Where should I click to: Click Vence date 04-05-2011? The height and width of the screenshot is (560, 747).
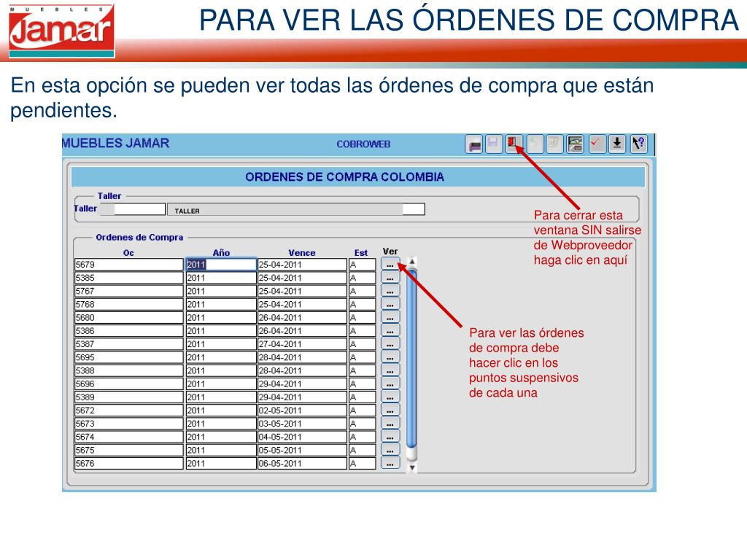coord(302,437)
